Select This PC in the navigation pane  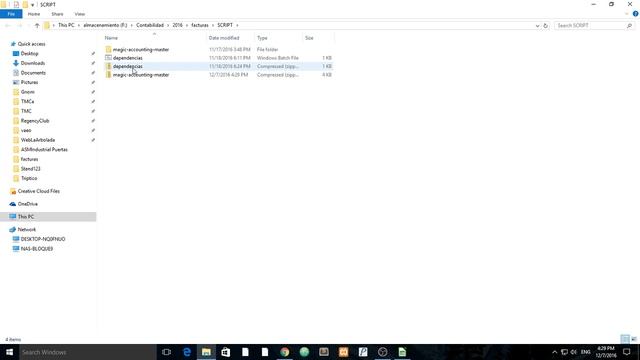tap(48, 217)
